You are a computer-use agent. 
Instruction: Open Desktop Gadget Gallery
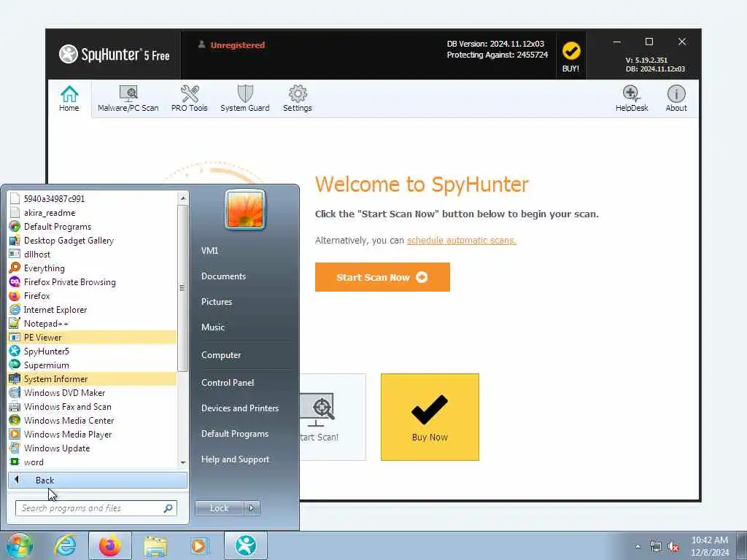coord(93,241)
